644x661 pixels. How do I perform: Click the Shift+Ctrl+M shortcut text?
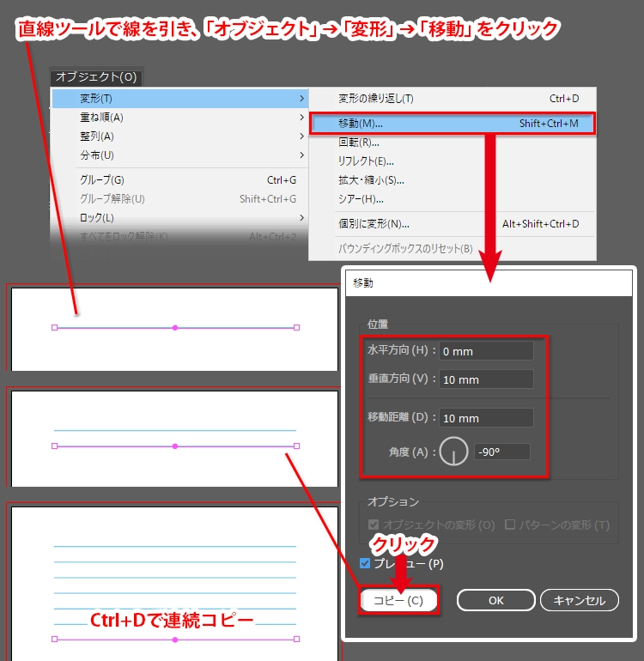549,124
